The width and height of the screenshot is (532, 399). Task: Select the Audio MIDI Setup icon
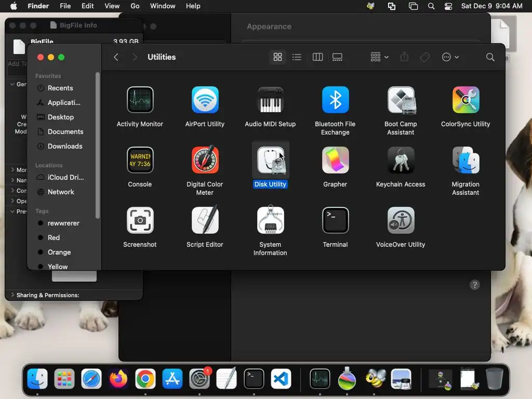pyautogui.click(x=270, y=100)
